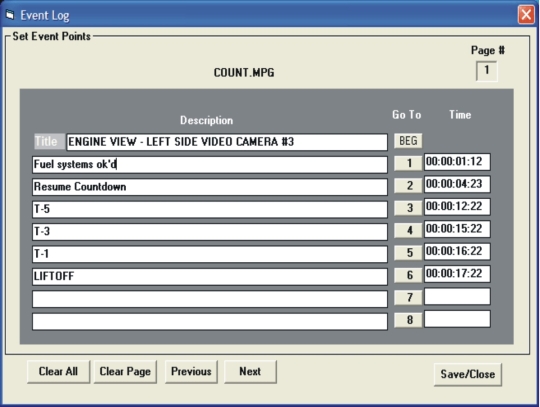The height and width of the screenshot is (407, 540).
Task: Click the Description column header
Action: pos(206,120)
